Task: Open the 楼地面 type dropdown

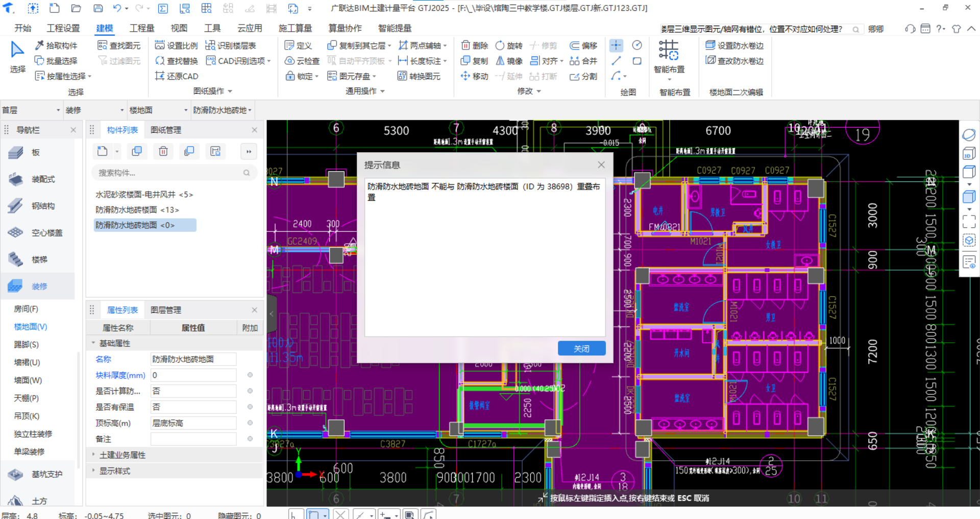Action: point(158,110)
